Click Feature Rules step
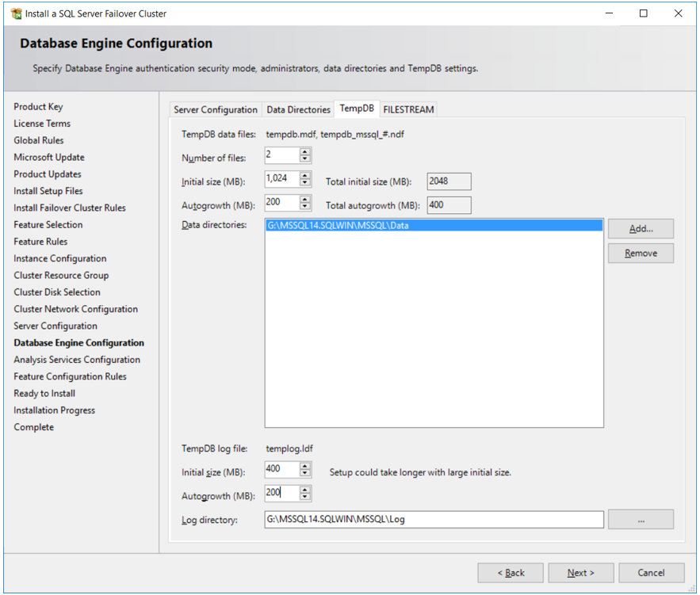 pyautogui.click(x=40, y=242)
